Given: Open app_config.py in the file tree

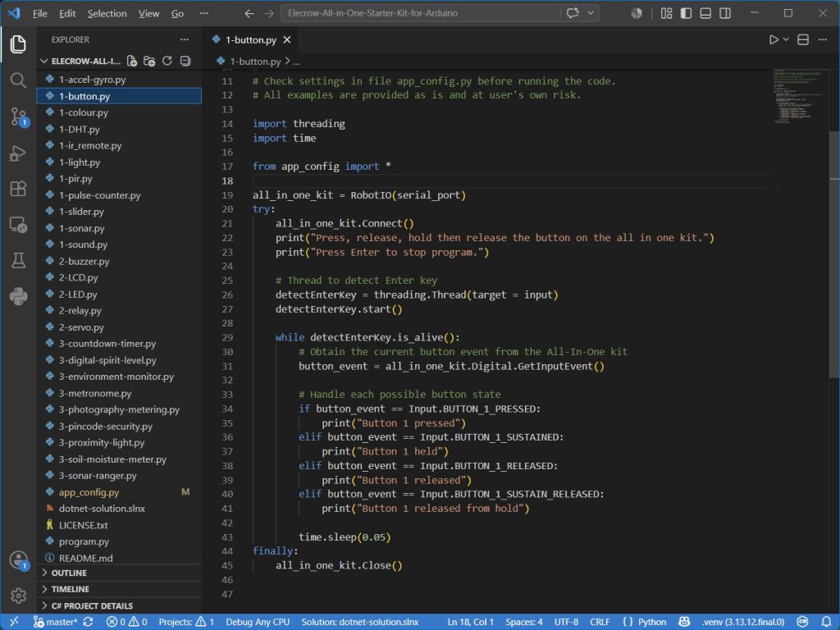Looking at the screenshot, I should point(120,492).
